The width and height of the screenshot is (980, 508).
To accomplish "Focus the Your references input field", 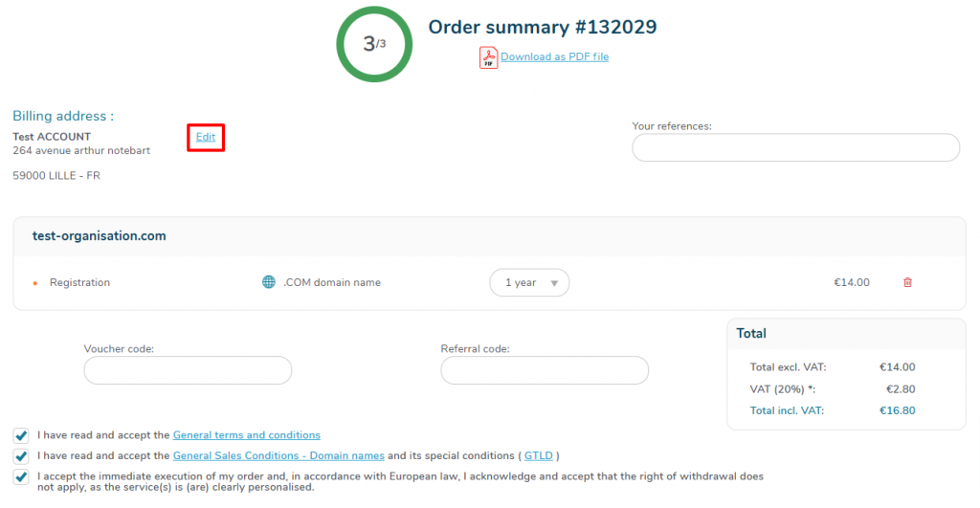I will tap(795, 147).
